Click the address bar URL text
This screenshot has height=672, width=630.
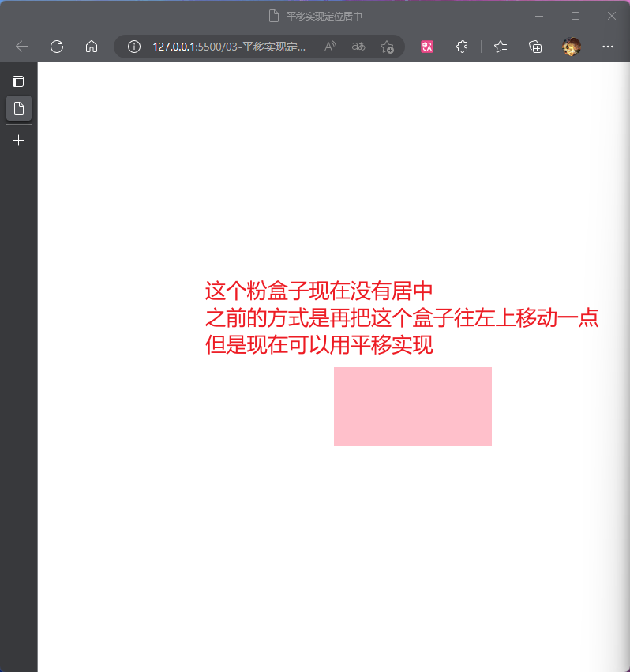229,47
